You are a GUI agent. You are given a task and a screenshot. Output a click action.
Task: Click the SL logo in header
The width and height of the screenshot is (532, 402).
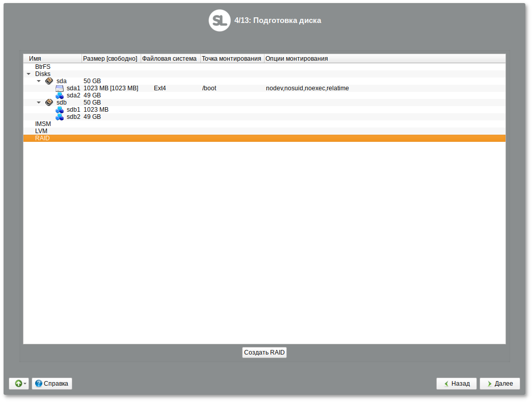(x=220, y=20)
